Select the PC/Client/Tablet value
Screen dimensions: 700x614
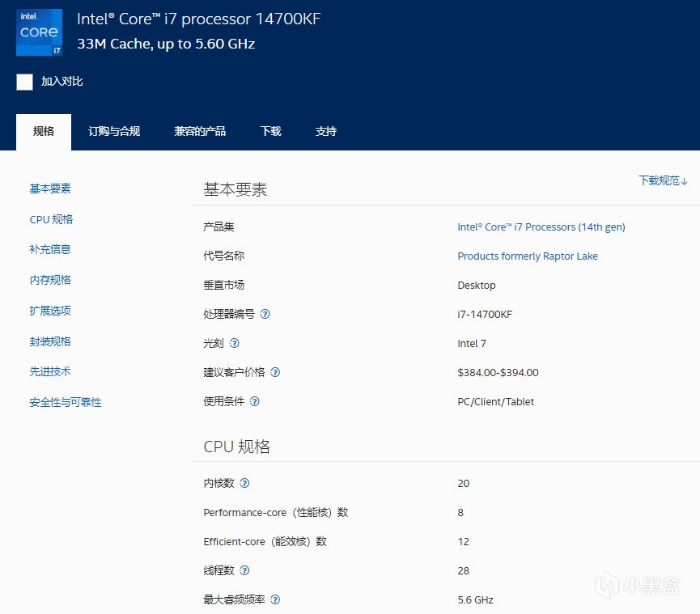click(495, 402)
